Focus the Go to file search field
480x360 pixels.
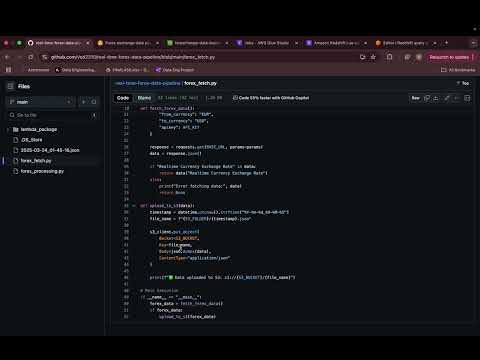click(53, 115)
